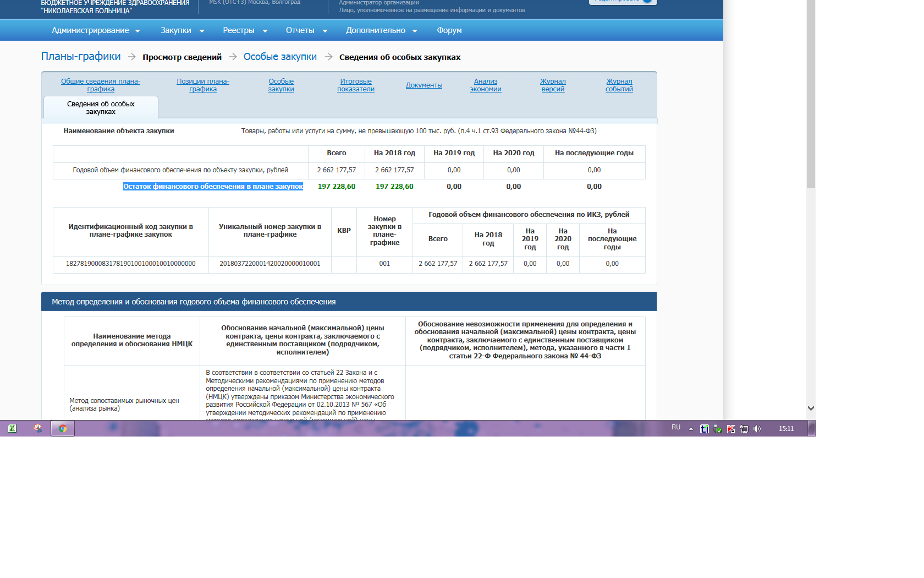Click КВР column header
This screenshot has height=578, width=924.
(344, 231)
